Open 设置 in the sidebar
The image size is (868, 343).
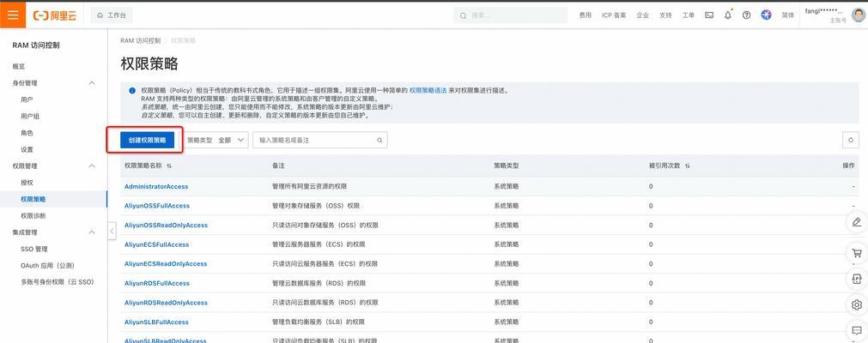pyautogui.click(x=27, y=149)
